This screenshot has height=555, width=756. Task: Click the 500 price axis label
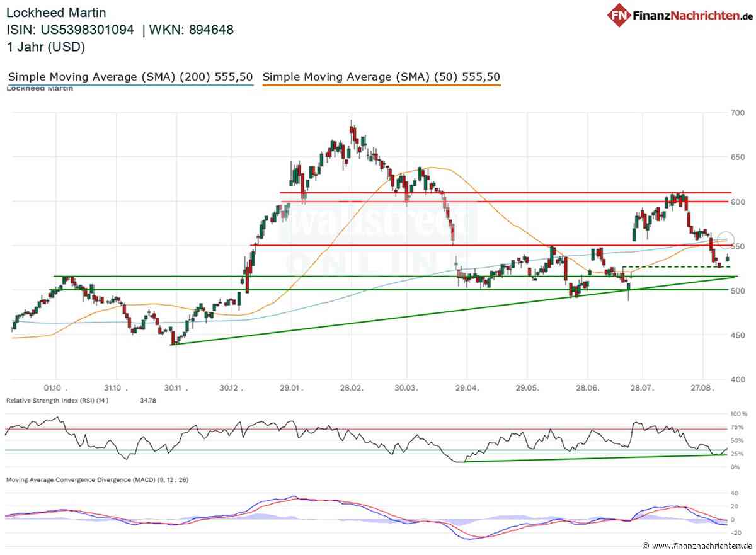(736, 290)
